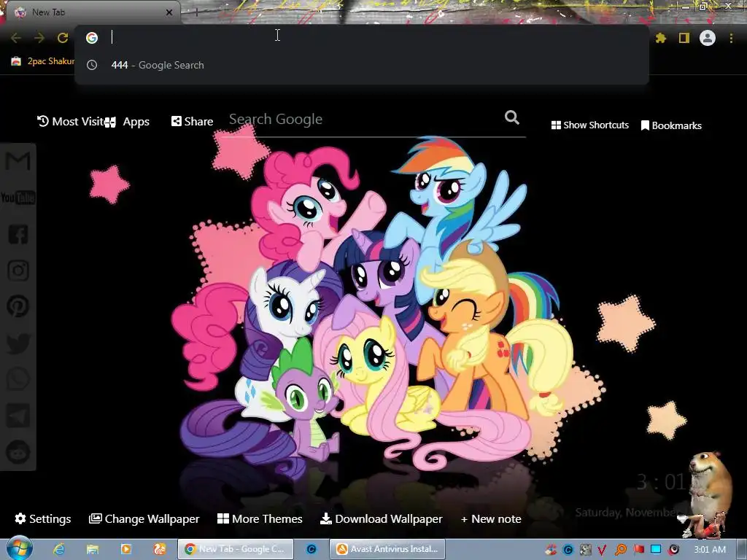Image resolution: width=747 pixels, height=560 pixels.
Task: Close the New Tab tab
Action: (x=169, y=12)
